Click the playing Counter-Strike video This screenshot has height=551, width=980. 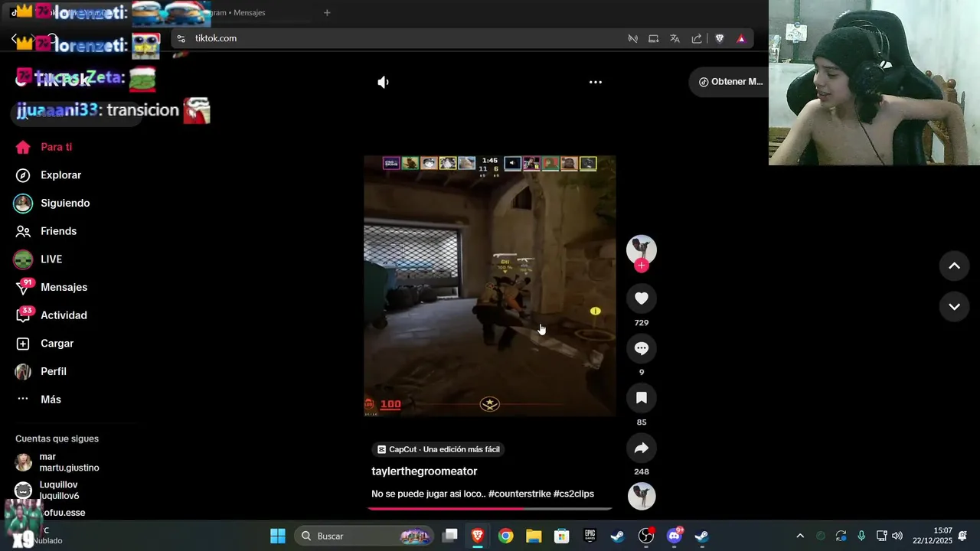490,285
